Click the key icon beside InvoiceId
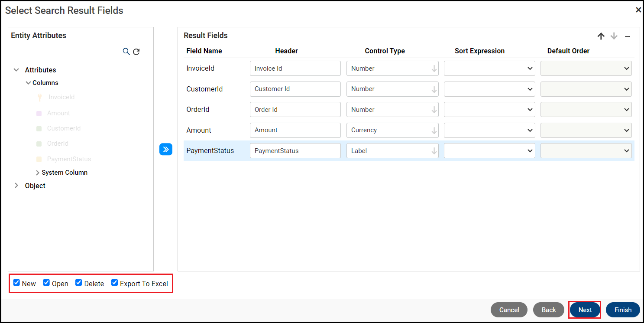The image size is (644, 323). coord(39,98)
